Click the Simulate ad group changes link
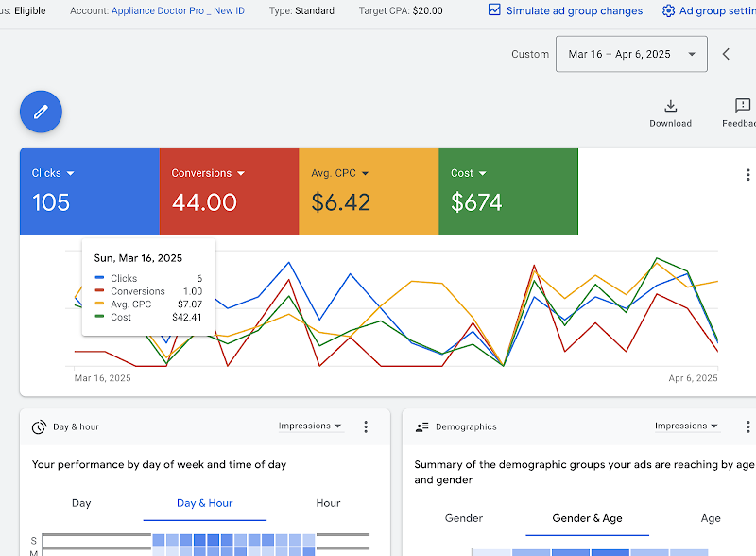 coord(575,10)
